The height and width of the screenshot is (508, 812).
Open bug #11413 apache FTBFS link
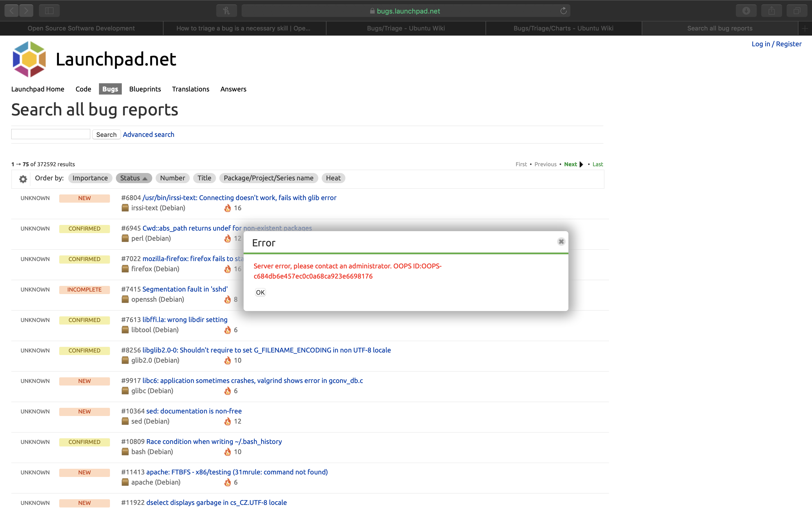point(237,472)
